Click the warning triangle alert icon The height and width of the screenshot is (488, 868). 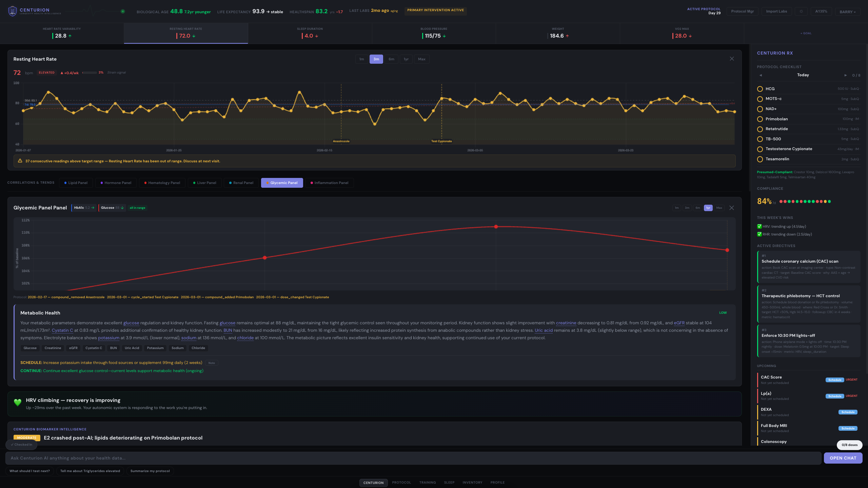[x=20, y=161]
